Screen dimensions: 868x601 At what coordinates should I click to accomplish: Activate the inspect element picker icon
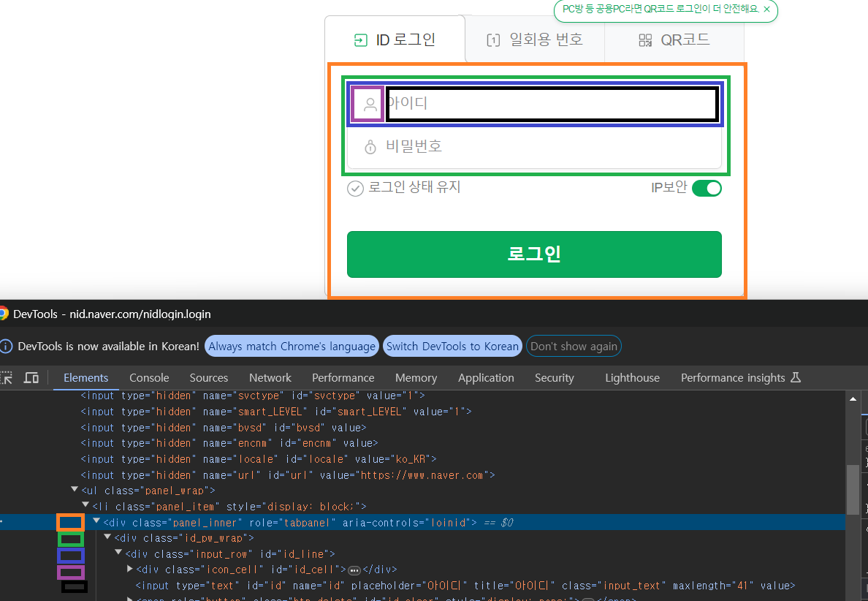tap(7, 378)
